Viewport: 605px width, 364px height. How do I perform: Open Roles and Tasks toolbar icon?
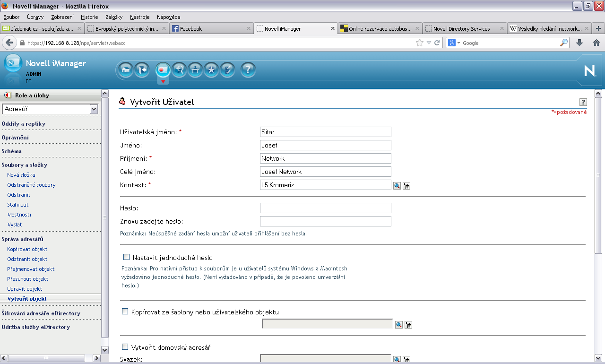[x=163, y=70]
